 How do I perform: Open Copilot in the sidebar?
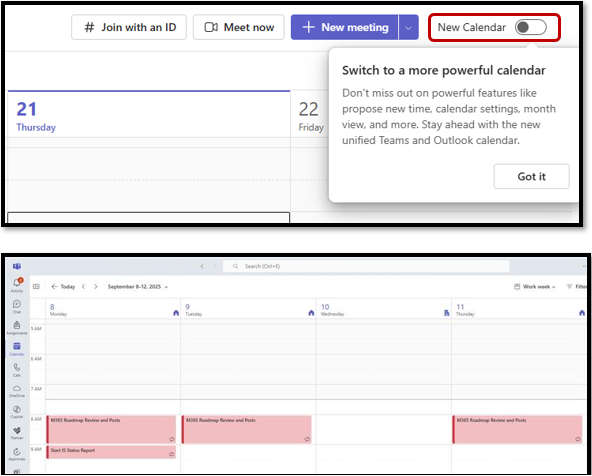pos(17,412)
